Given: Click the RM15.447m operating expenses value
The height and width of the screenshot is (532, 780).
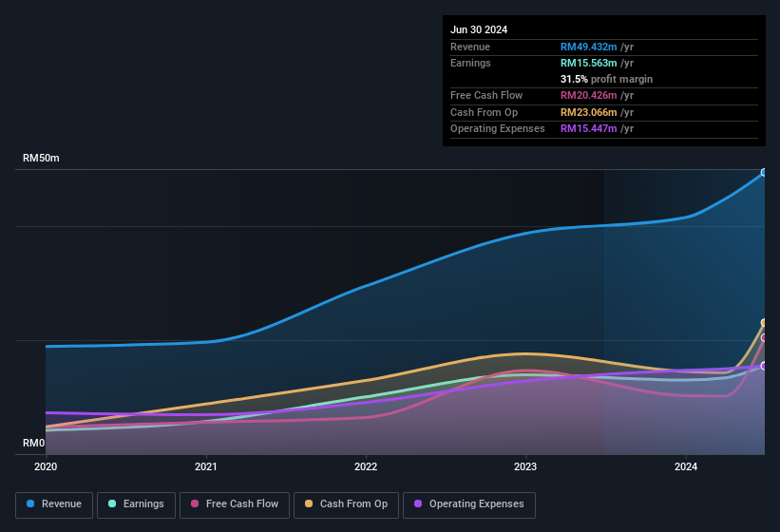Looking at the screenshot, I should [x=588, y=129].
